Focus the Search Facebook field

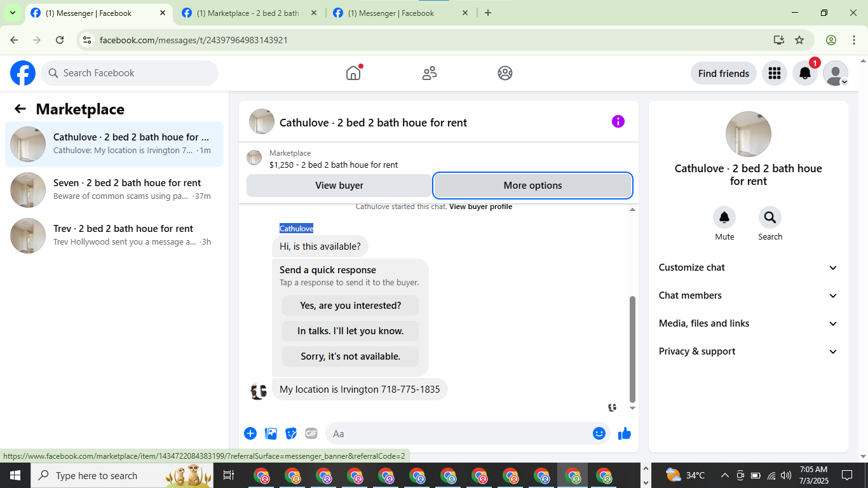pyautogui.click(x=130, y=73)
